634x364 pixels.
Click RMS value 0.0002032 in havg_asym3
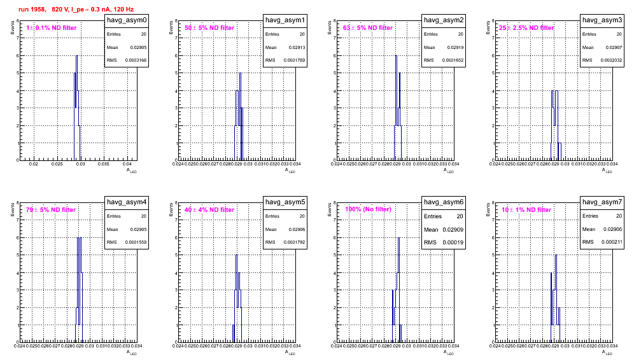(611, 60)
